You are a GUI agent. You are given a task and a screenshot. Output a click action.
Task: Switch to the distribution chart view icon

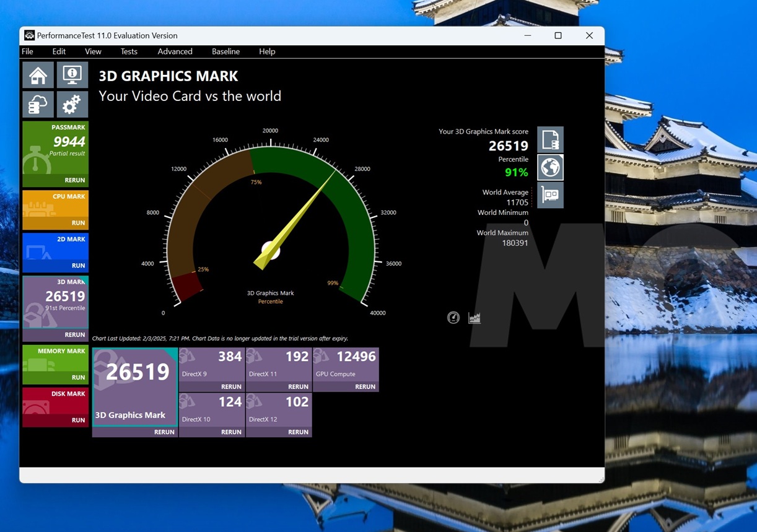click(x=475, y=318)
